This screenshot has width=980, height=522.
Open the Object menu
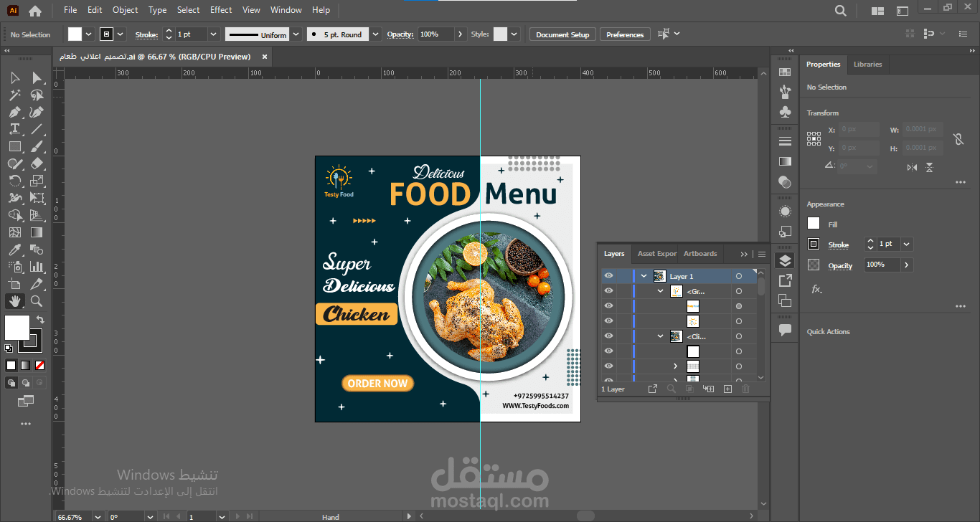click(126, 10)
